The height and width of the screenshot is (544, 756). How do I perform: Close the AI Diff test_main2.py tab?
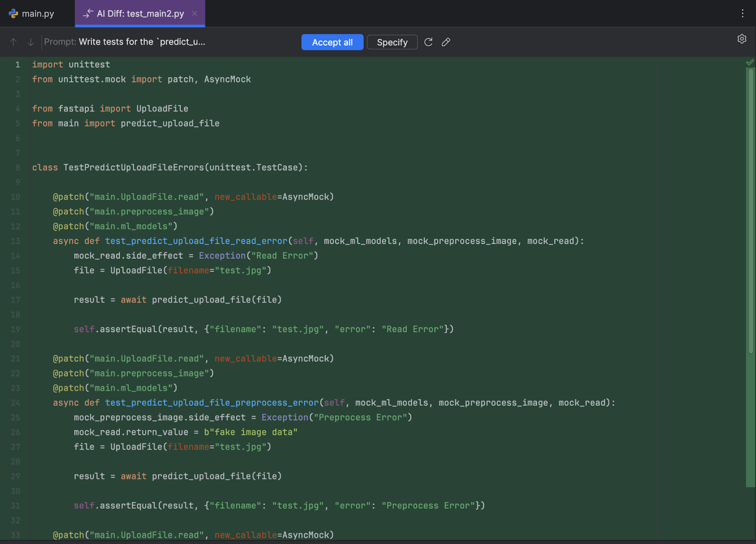194,14
